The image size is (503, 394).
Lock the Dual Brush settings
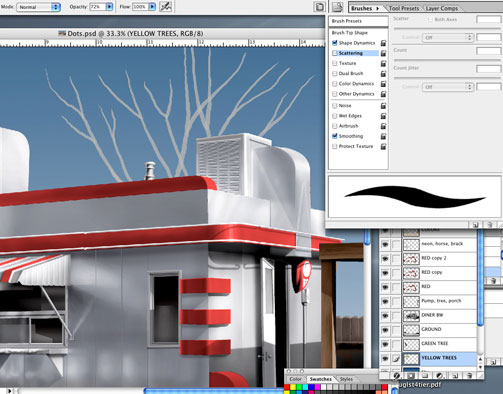point(383,74)
